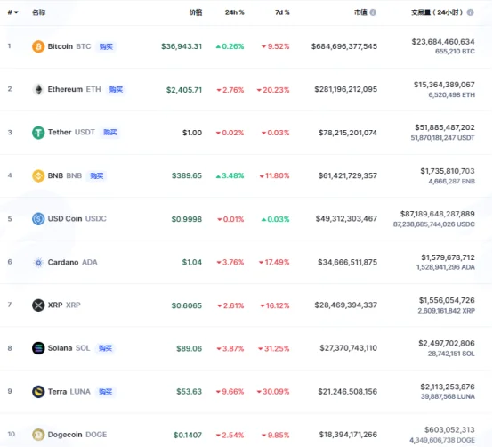Click the Solana 购买 buy button

[x=105, y=348]
